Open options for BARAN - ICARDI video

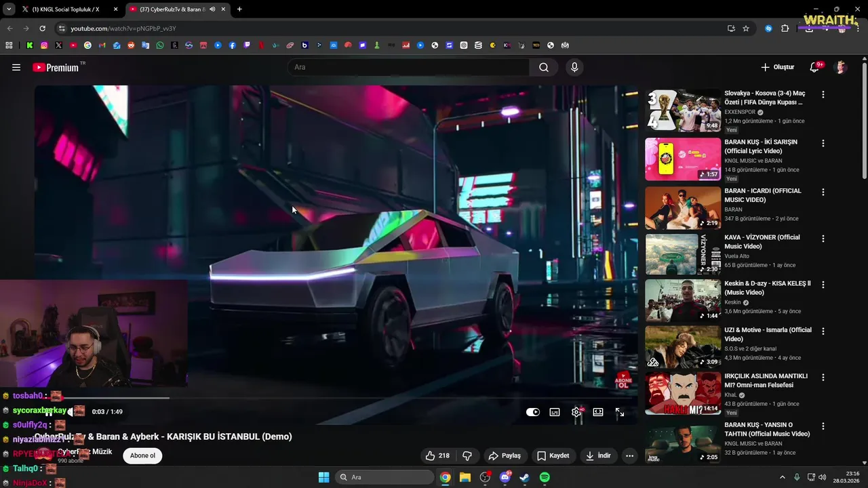tap(823, 192)
